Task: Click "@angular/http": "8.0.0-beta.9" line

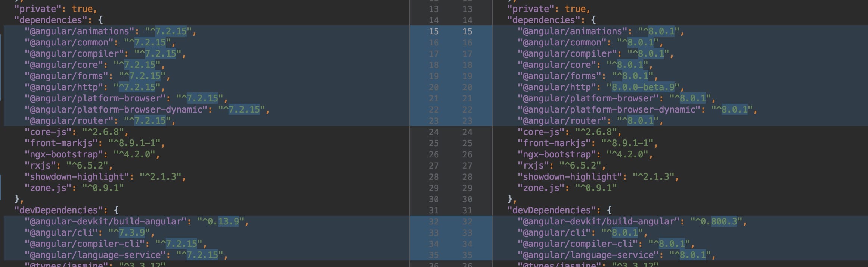Action: click(601, 87)
